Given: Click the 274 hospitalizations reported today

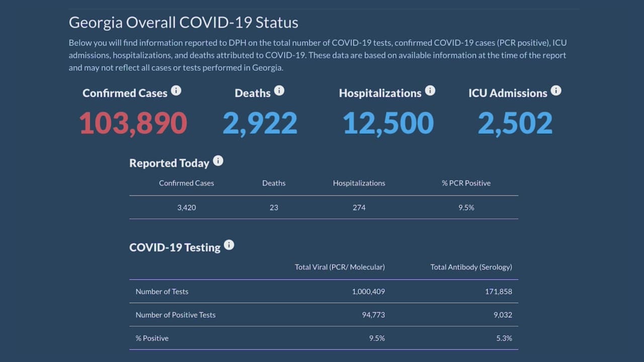Looking at the screenshot, I should click(x=359, y=207).
